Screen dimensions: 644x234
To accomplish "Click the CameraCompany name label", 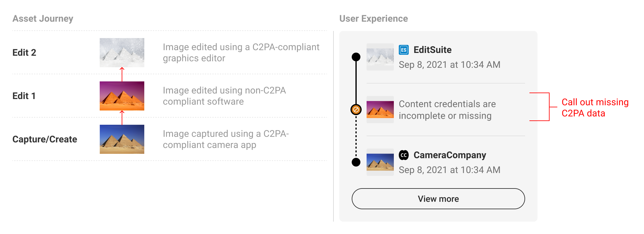I will pos(450,155).
